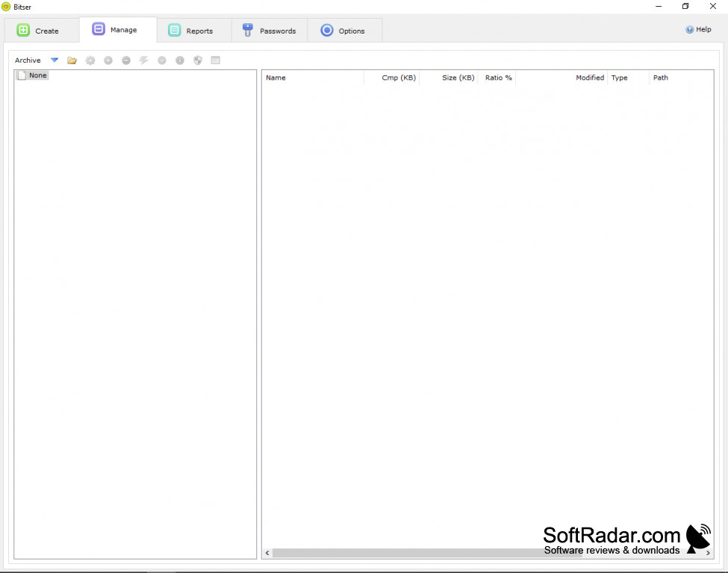Sort by the Name column header
Viewport: 728px width, 573px height.
[x=313, y=78]
